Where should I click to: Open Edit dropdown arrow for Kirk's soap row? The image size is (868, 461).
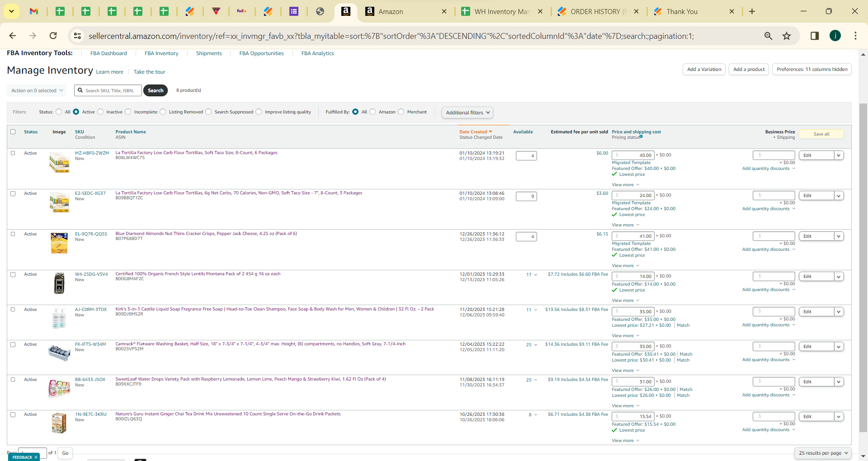(x=839, y=312)
